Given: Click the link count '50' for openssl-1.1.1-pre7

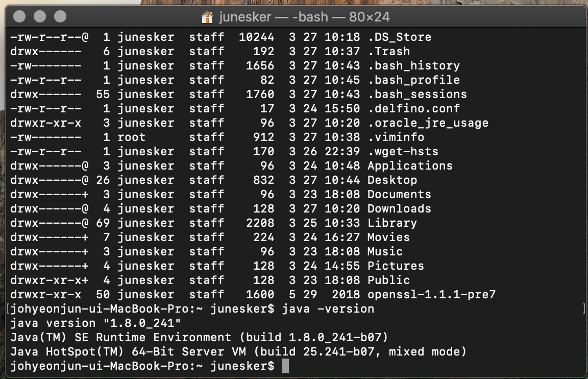Looking at the screenshot, I should (x=103, y=295).
